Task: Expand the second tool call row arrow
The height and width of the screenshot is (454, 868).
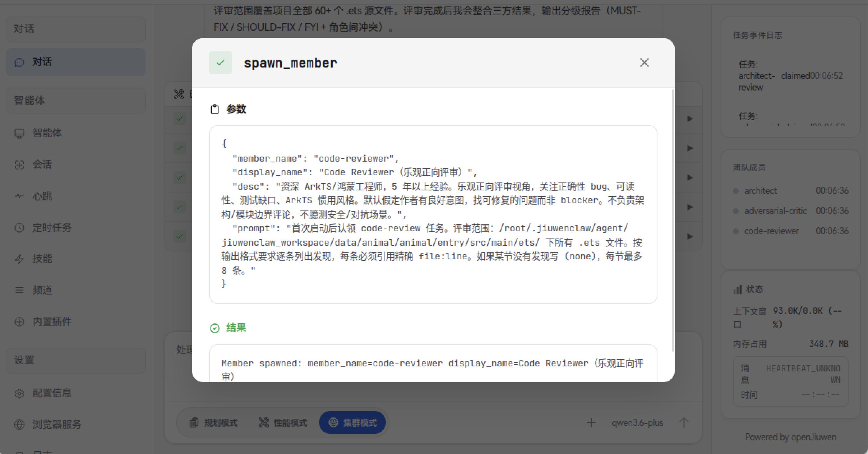Action: pyautogui.click(x=689, y=148)
